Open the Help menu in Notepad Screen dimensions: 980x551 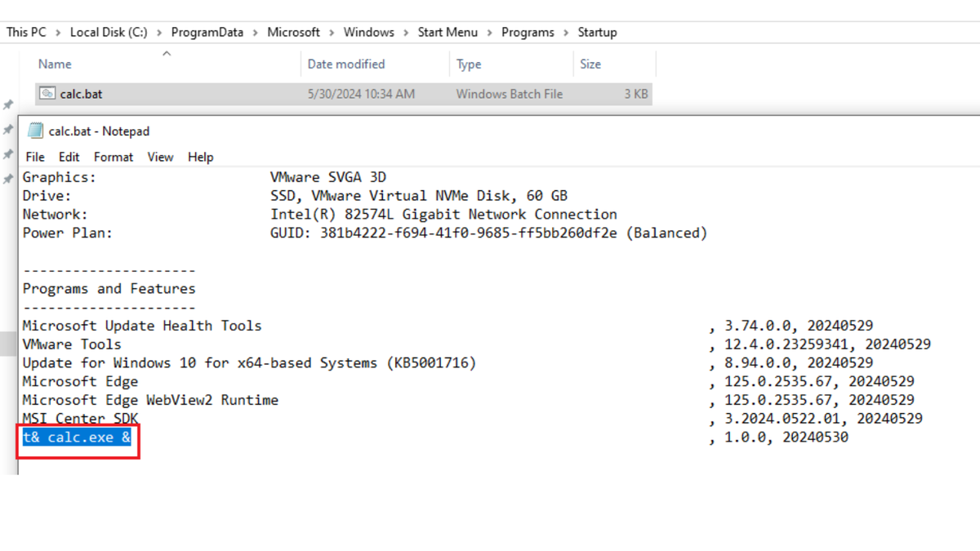point(200,157)
